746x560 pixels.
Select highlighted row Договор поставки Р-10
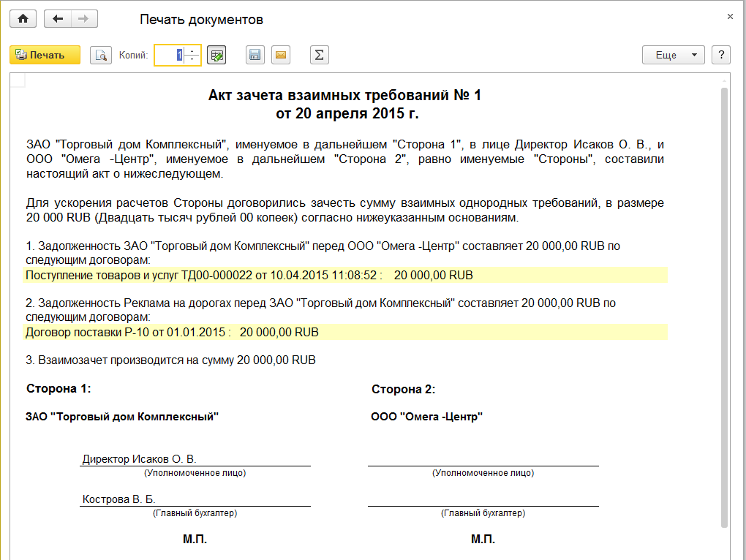[345, 333]
